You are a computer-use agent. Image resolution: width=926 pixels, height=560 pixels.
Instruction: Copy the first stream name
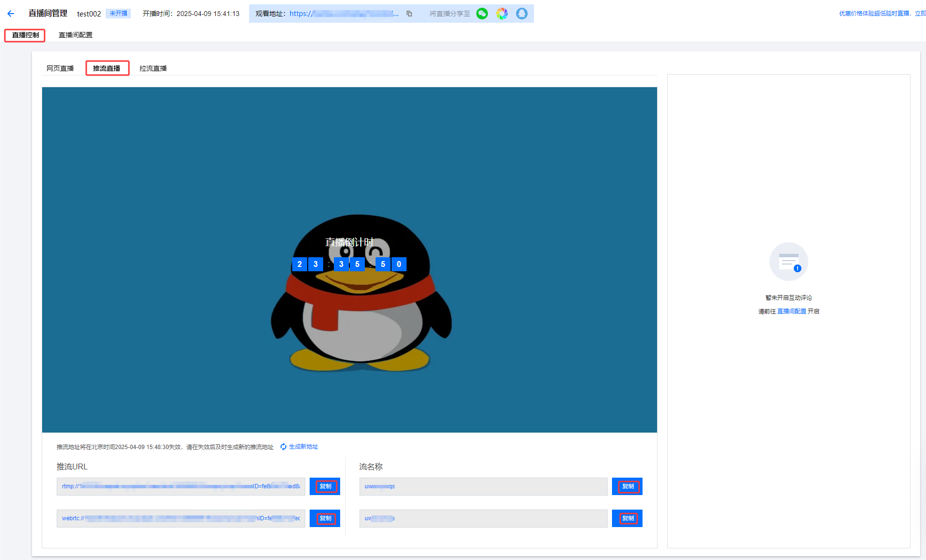pyautogui.click(x=627, y=486)
